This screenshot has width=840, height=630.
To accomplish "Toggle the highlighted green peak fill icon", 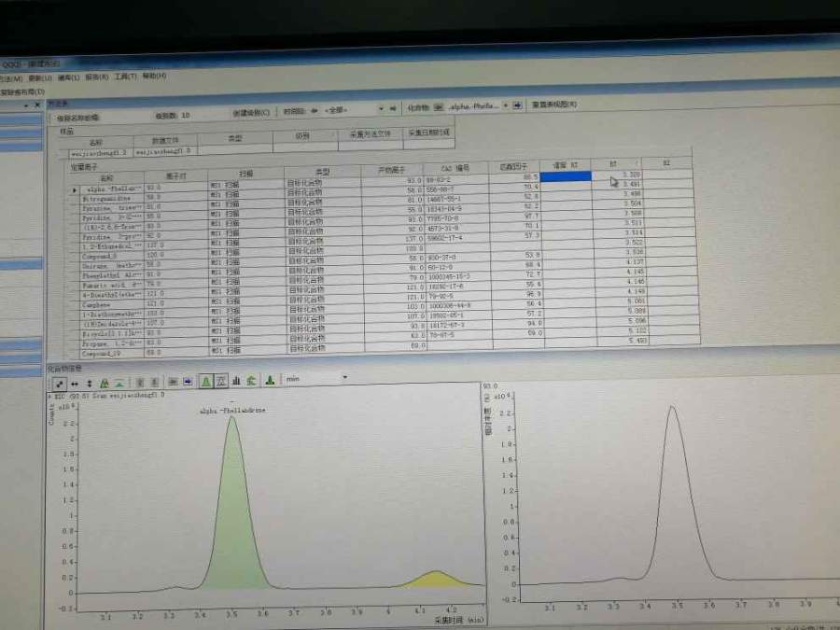I will click(205, 382).
